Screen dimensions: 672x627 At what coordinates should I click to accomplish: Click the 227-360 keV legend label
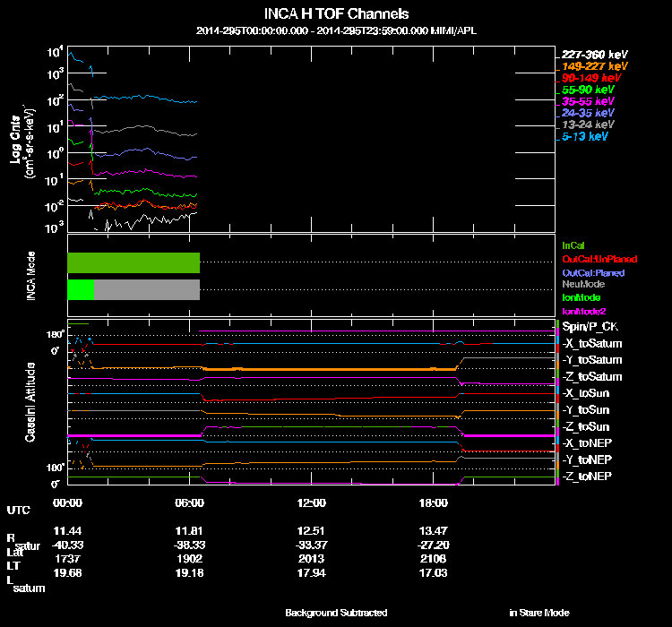click(594, 55)
